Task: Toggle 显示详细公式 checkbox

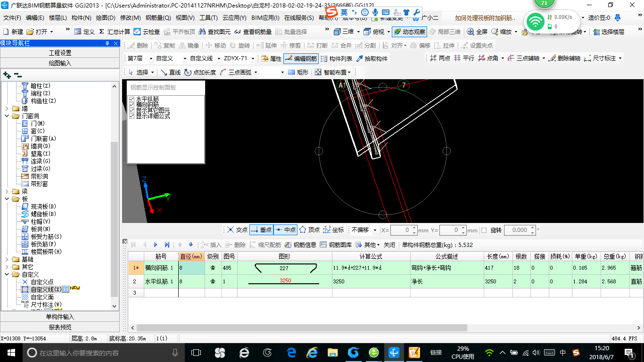Action: [x=132, y=116]
